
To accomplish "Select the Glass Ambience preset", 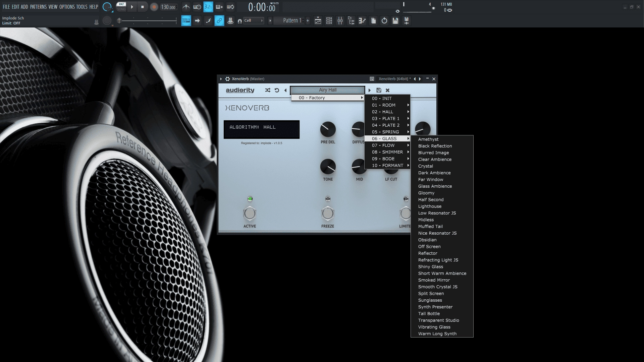I will coord(442,186).
